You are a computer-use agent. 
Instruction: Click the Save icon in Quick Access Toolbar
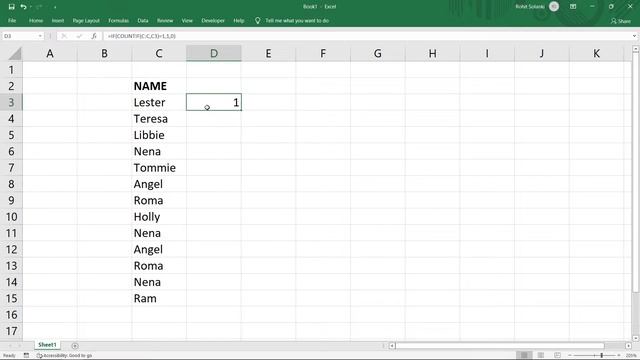[11, 7]
